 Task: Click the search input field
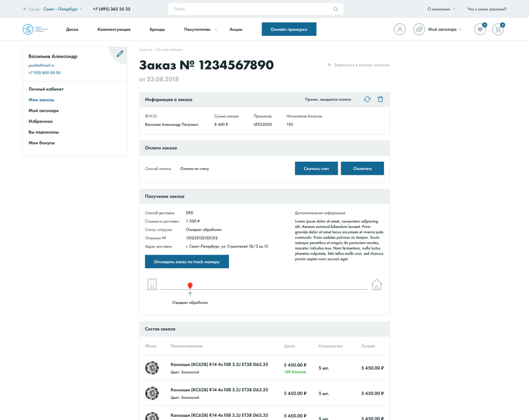point(250,9)
